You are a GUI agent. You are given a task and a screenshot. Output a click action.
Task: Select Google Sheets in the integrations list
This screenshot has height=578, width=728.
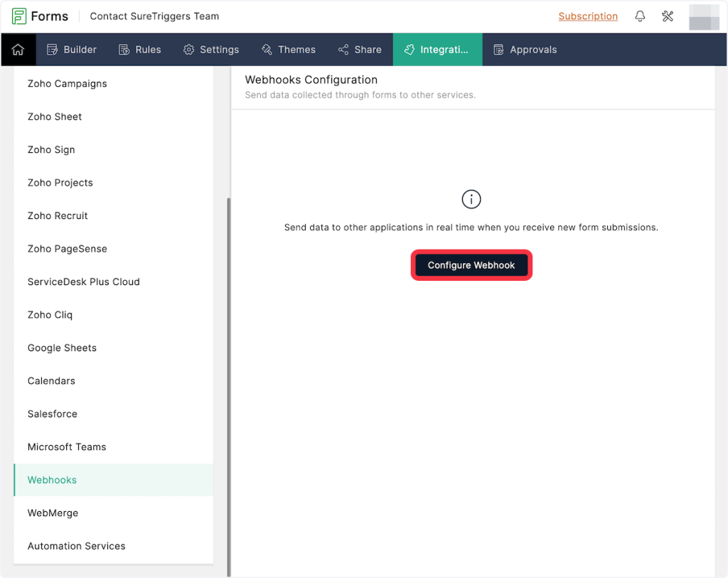[x=62, y=348]
